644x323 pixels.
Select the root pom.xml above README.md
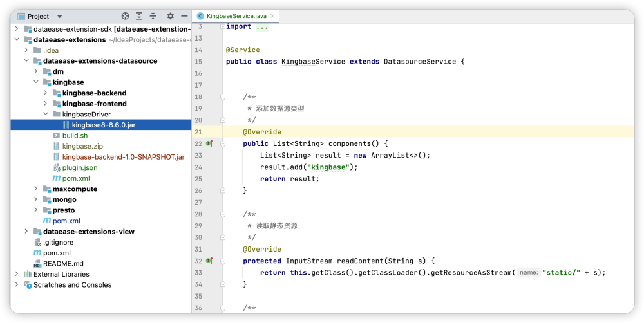click(57, 253)
